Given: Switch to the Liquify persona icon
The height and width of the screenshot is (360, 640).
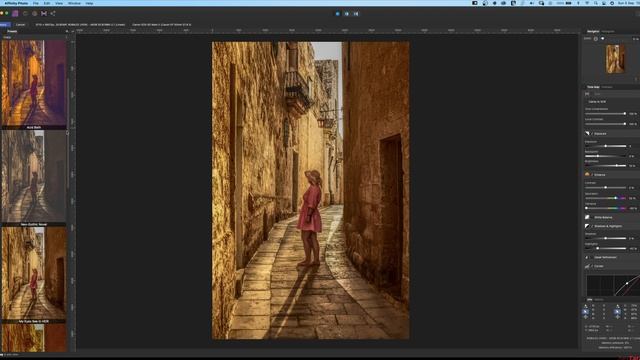Looking at the screenshot, I should (25, 13).
